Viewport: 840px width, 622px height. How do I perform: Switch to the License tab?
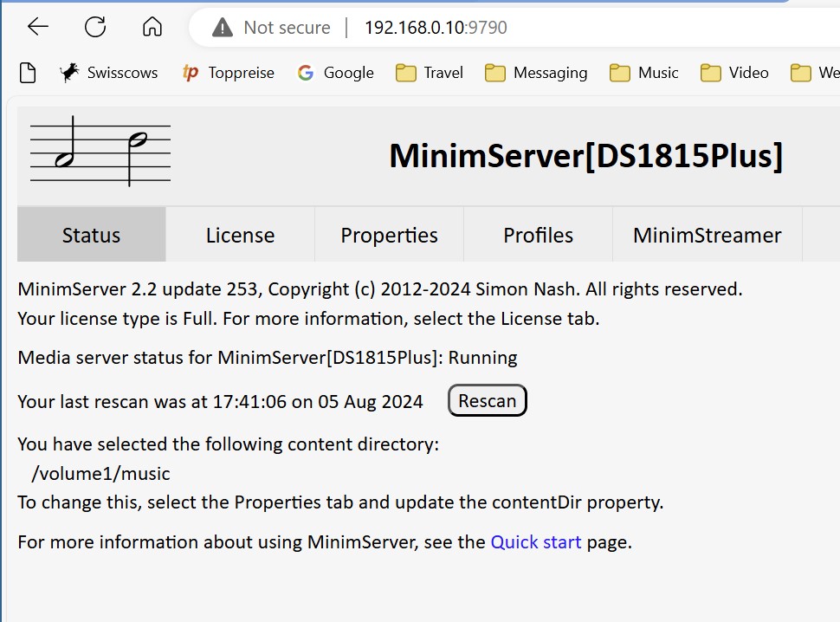[x=241, y=235]
